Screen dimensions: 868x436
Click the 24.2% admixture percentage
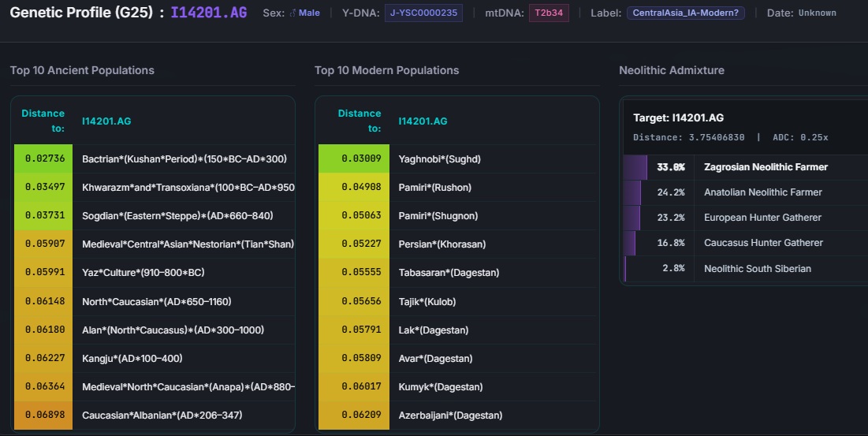pos(671,192)
